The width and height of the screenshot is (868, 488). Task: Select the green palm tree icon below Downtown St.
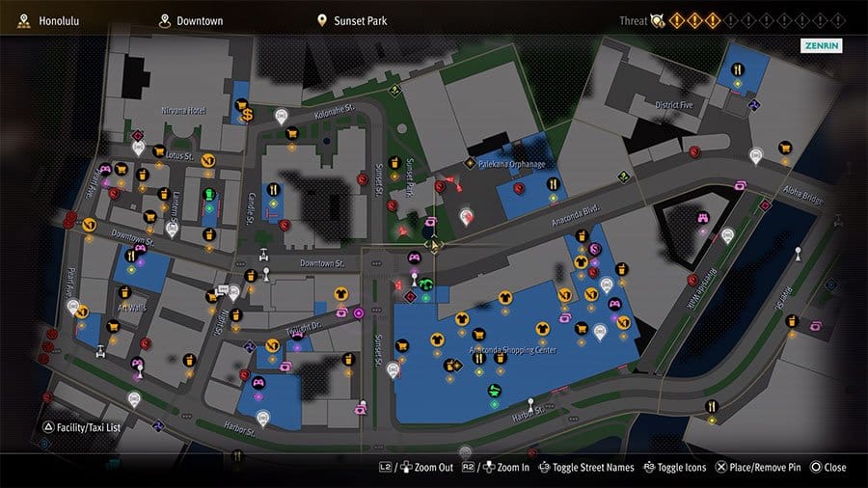pos(425,285)
